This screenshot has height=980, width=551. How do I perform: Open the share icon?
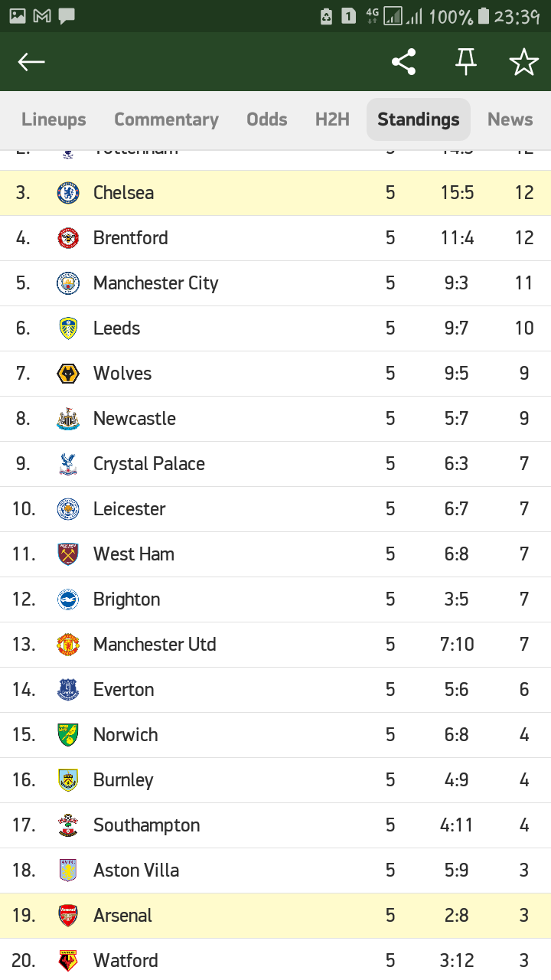click(x=403, y=62)
